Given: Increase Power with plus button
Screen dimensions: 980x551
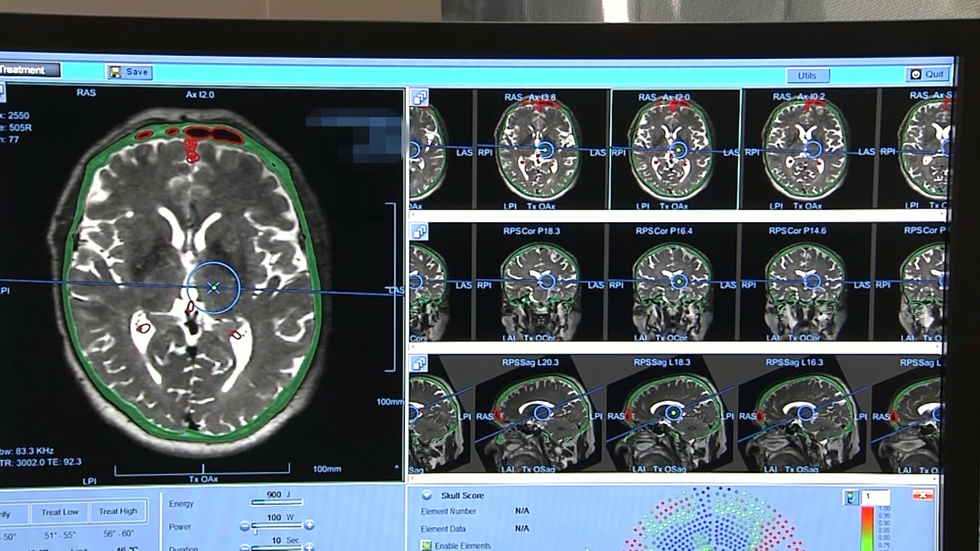Looking at the screenshot, I should pos(309,526).
